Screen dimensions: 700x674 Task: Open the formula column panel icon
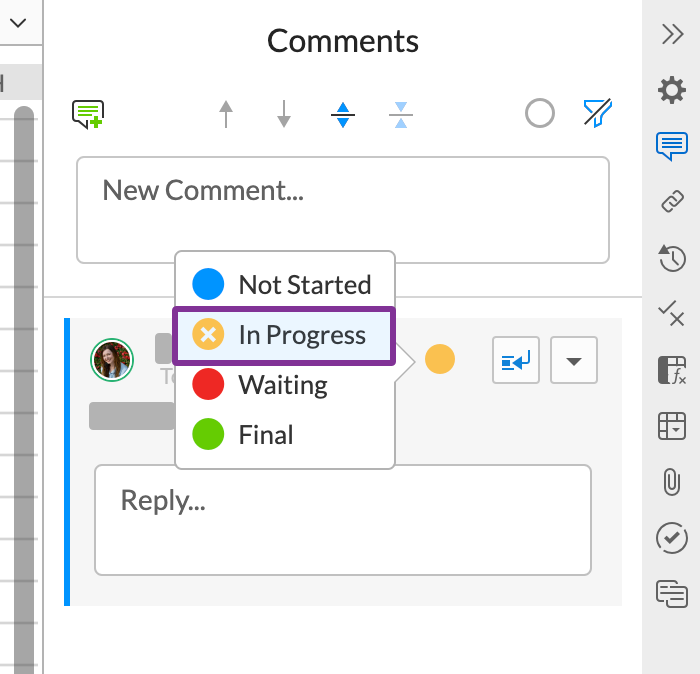click(x=672, y=370)
